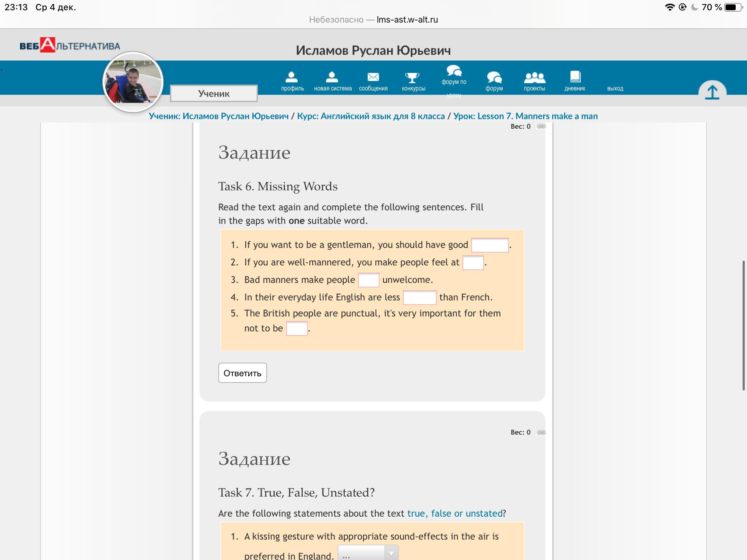
Task: Click the Do Not Disturb moon icon
Action: 695,7
